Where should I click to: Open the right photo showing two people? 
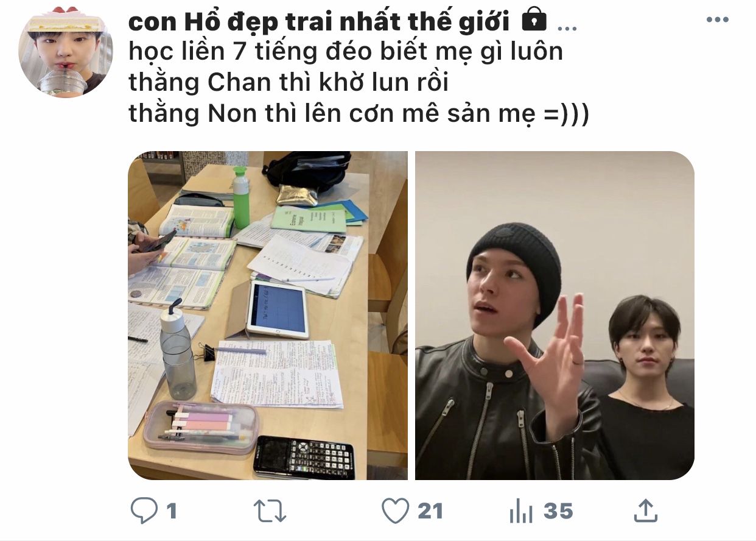[555, 316]
